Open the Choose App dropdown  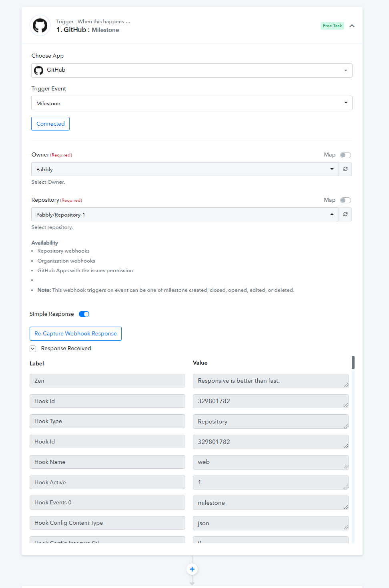[192, 70]
